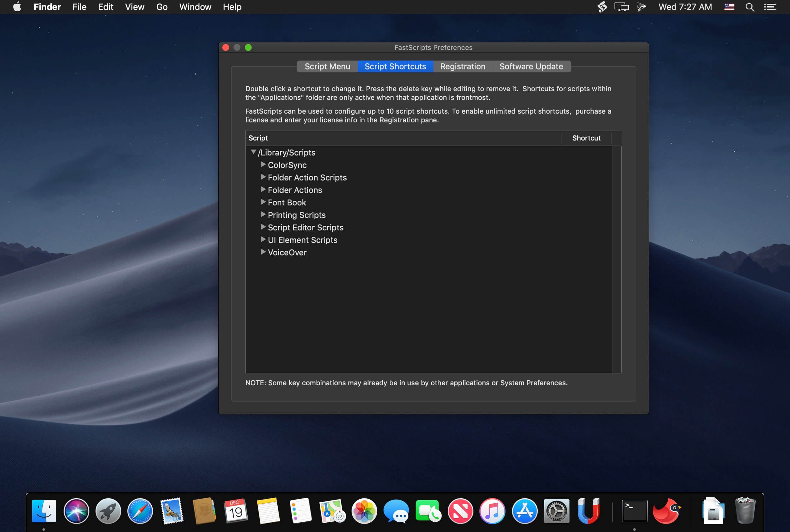
Task: Click the Script Shortcuts tab
Action: [395, 66]
